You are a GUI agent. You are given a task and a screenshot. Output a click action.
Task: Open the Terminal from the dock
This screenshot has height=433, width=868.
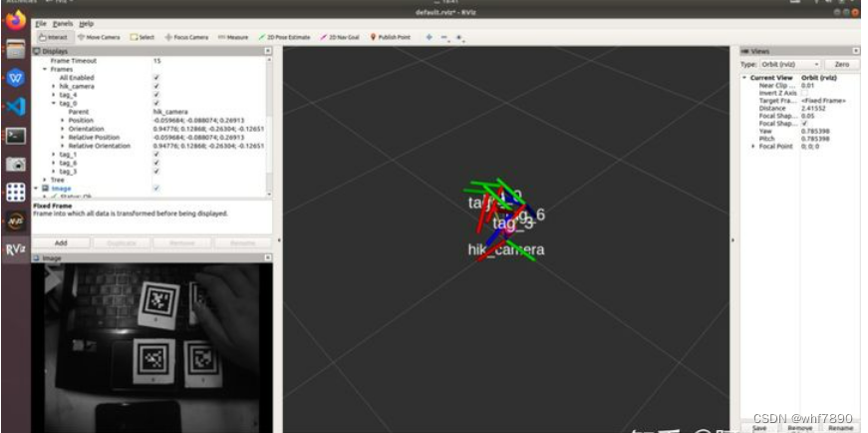point(16,136)
